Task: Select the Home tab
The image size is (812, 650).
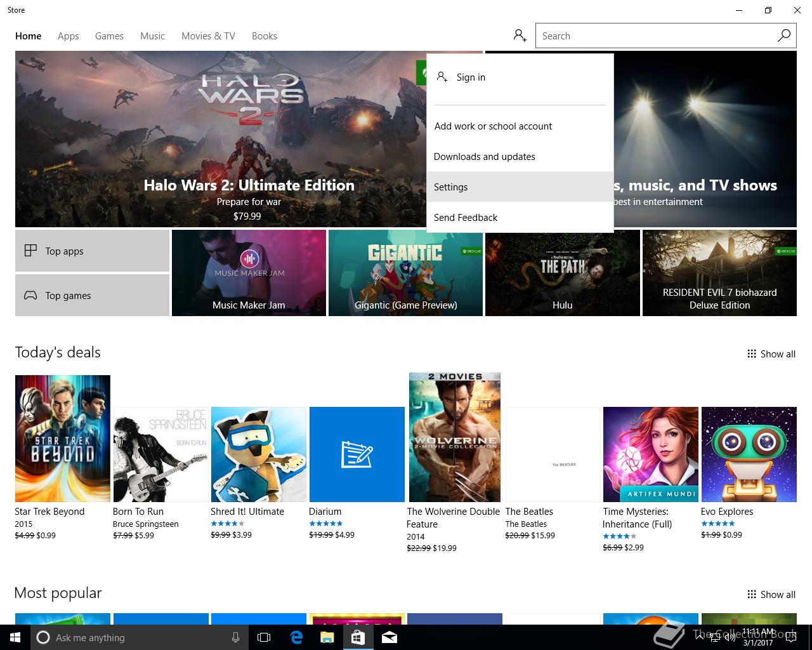Action: pos(28,36)
